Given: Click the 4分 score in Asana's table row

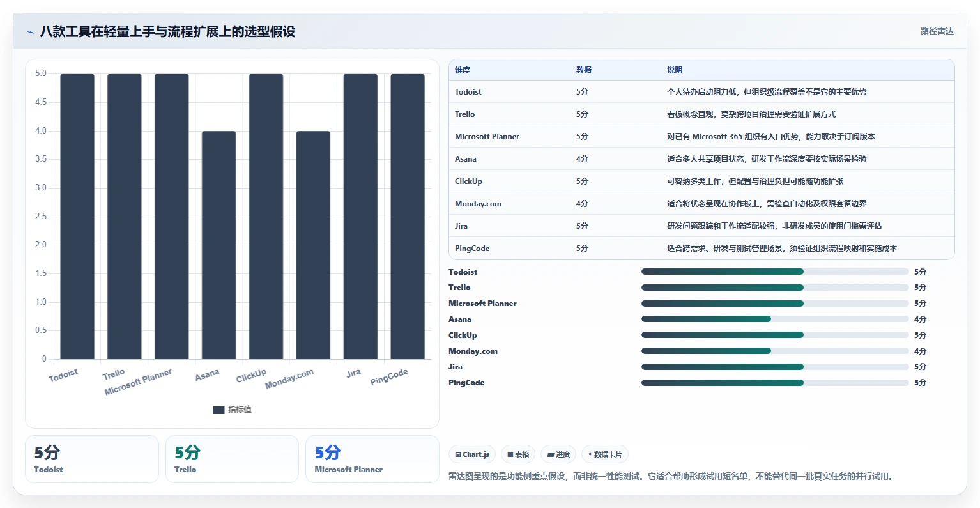Looking at the screenshot, I should click(582, 159).
